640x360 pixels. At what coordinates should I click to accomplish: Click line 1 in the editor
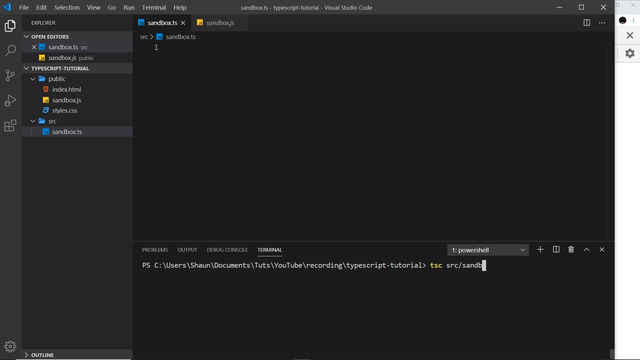tap(156, 47)
